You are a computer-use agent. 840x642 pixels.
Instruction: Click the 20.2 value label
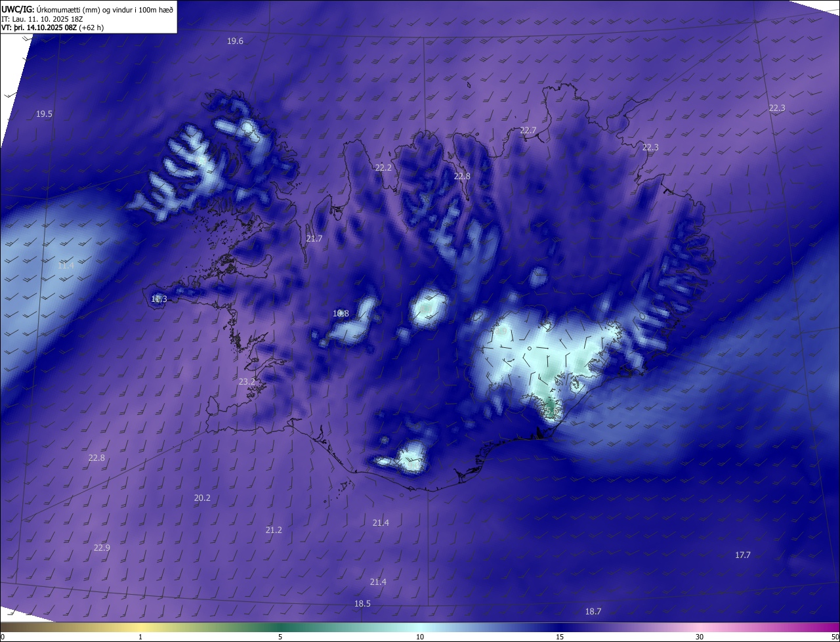pyautogui.click(x=202, y=498)
